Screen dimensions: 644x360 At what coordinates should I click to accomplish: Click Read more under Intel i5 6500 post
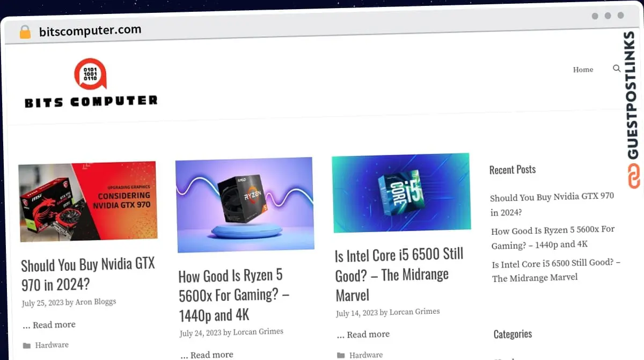368,335
